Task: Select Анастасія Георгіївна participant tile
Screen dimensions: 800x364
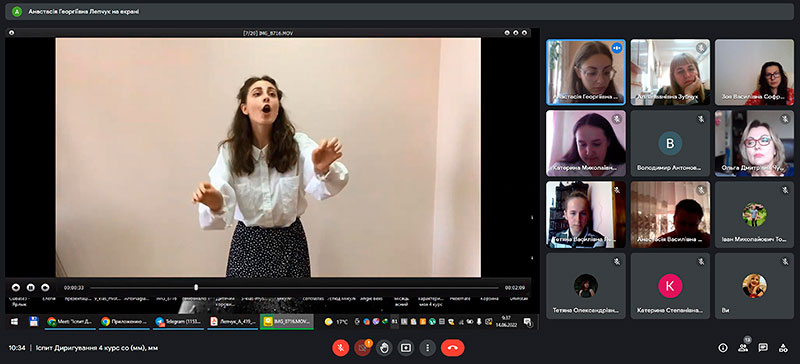Action: click(x=586, y=72)
